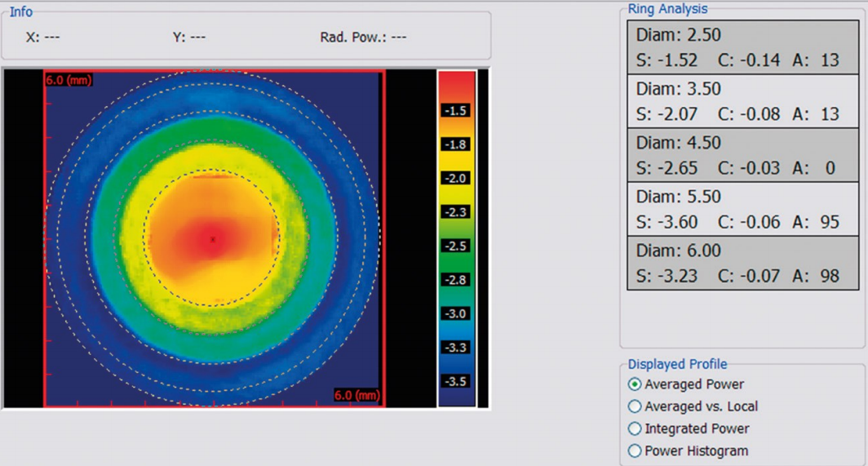Click the X coordinate readout in Info
Viewport: 868px width, 466px height.
click(x=42, y=37)
